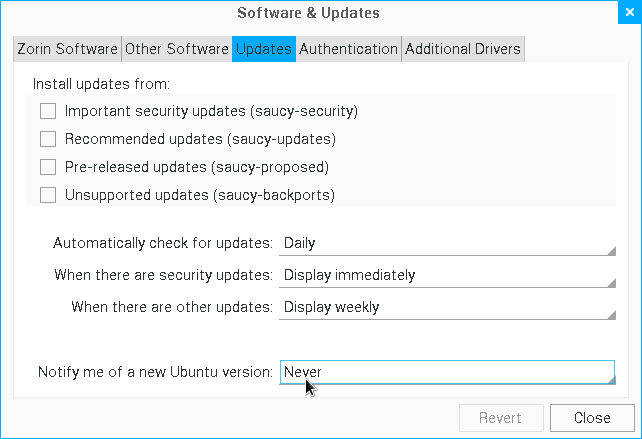
Task: Click the Revert button
Action: click(x=501, y=418)
